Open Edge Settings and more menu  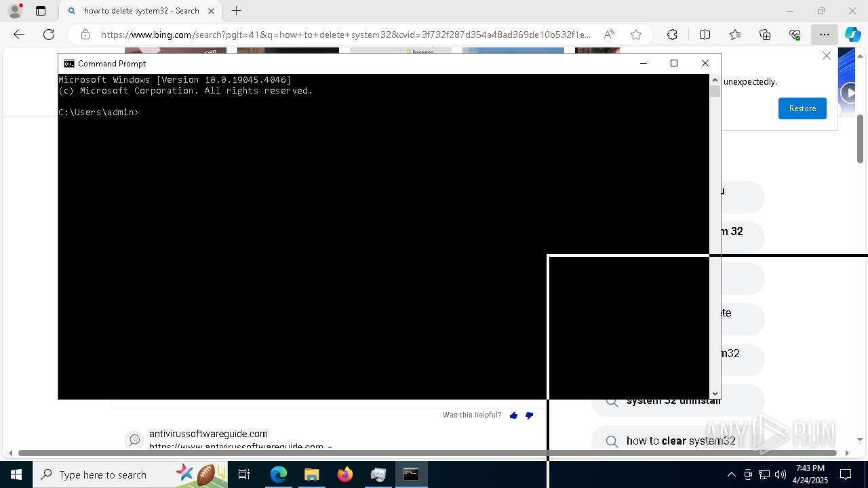point(824,35)
